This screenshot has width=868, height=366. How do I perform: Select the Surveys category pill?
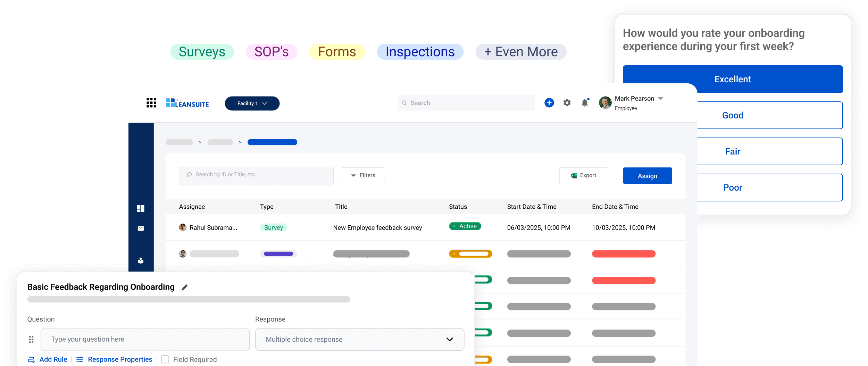click(202, 52)
